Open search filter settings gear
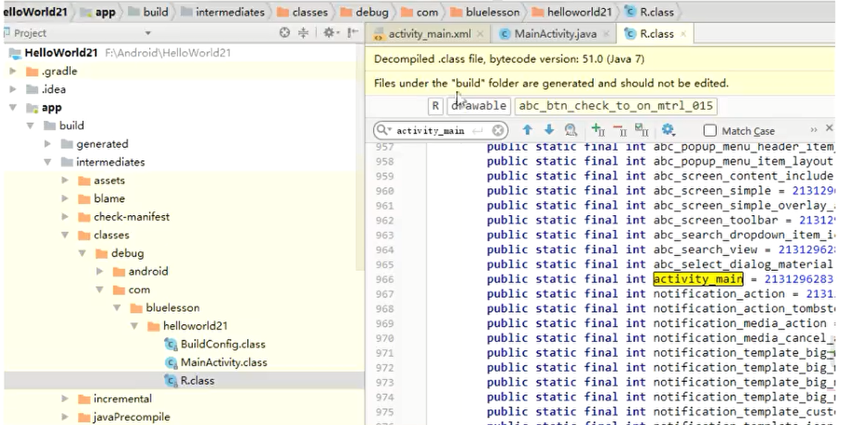 pos(668,130)
